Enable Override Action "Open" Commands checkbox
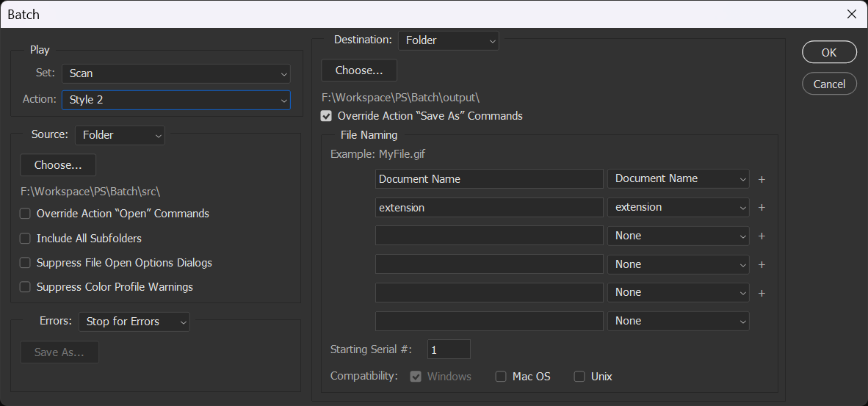The width and height of the screenshot is (868, 406). [x=25, y=214]
